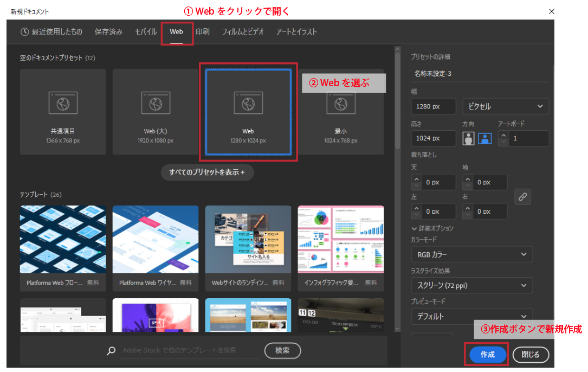Click the すべてのプリセットを表示 button

pyautogui.click(x=207, y=172)
